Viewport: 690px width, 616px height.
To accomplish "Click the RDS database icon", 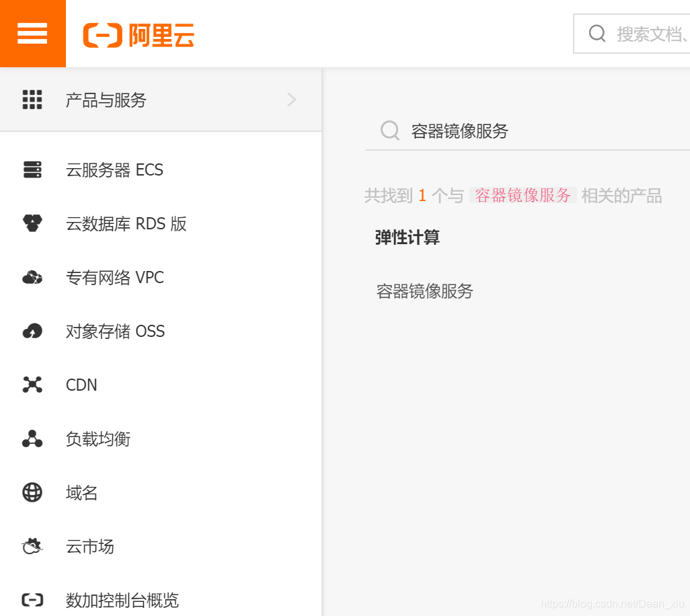I will (32, 223).
